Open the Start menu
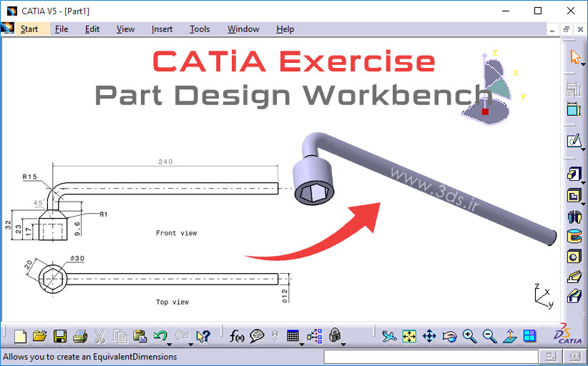Image resolution: width=588 pixels, height=366 pixels. pos(29,29)
